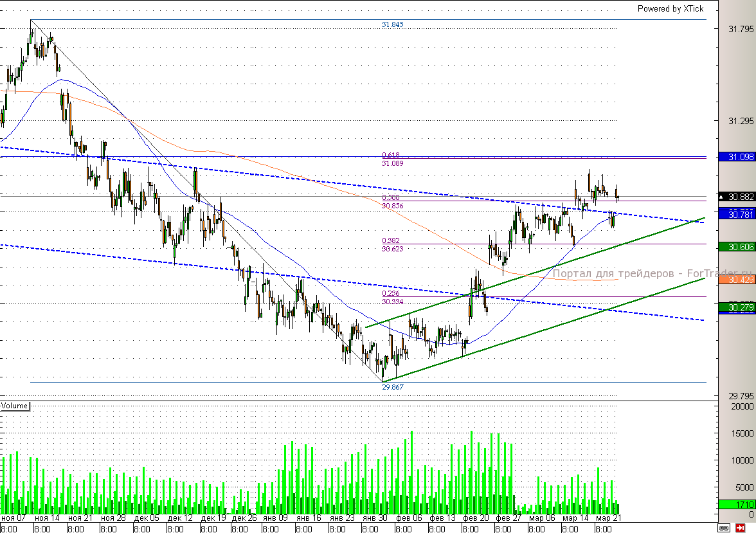Click the фев 13 date label
The width and height of the screenshot is (756, 533).
442,518
